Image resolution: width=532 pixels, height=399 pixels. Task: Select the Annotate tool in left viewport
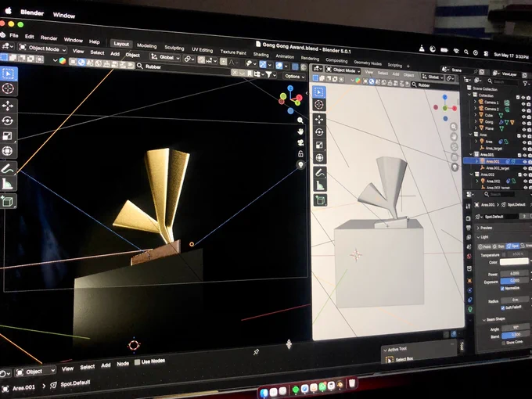[8, 168]
